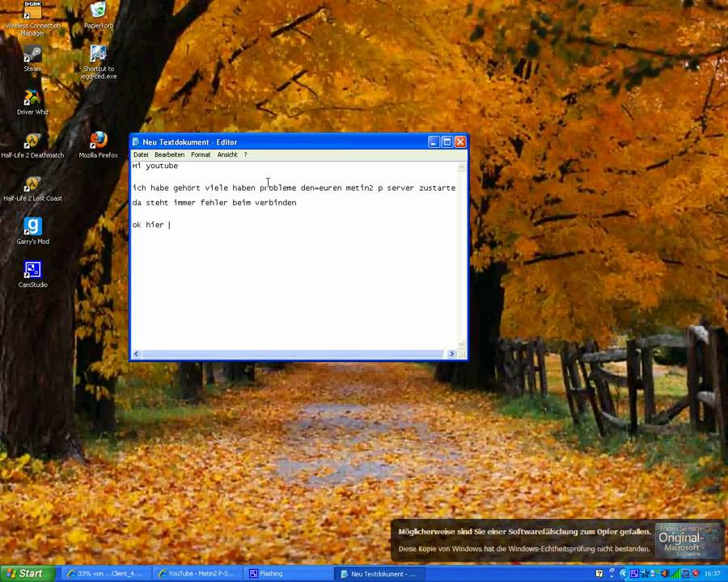Click the red shield security tray icon
Screen dimensions: 728x582
click(696, 574)
